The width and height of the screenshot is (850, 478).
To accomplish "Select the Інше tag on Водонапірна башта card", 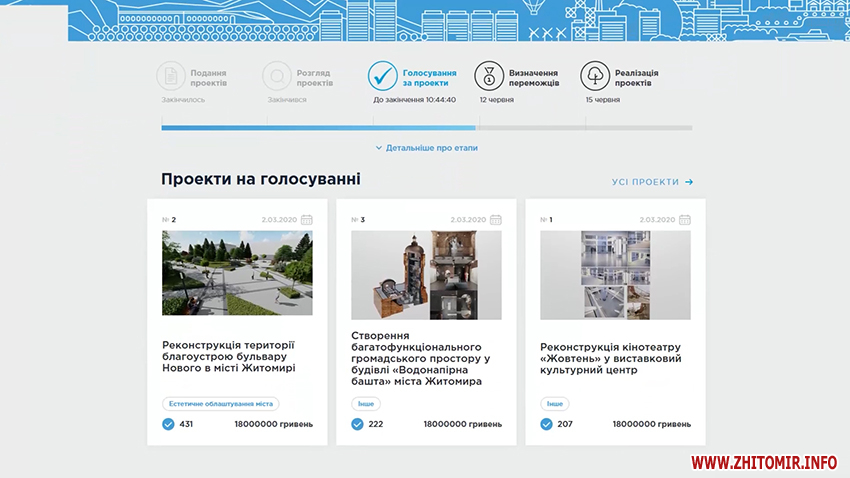I will click(x=365, y=404).
